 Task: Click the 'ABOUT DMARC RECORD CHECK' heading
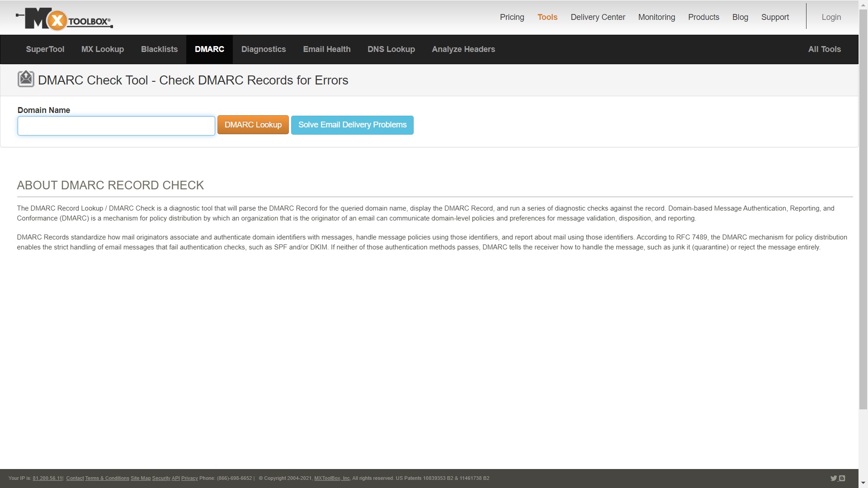[x=110, y=185]
